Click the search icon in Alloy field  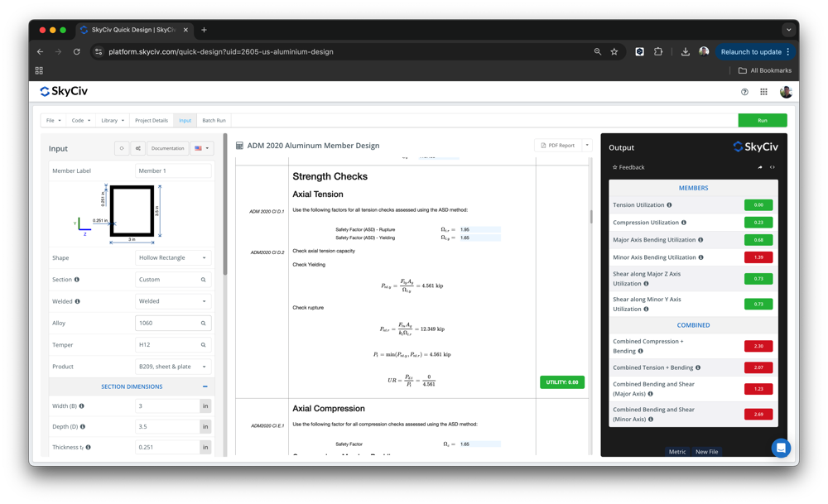pyautogui.click(x=204, y=324)
